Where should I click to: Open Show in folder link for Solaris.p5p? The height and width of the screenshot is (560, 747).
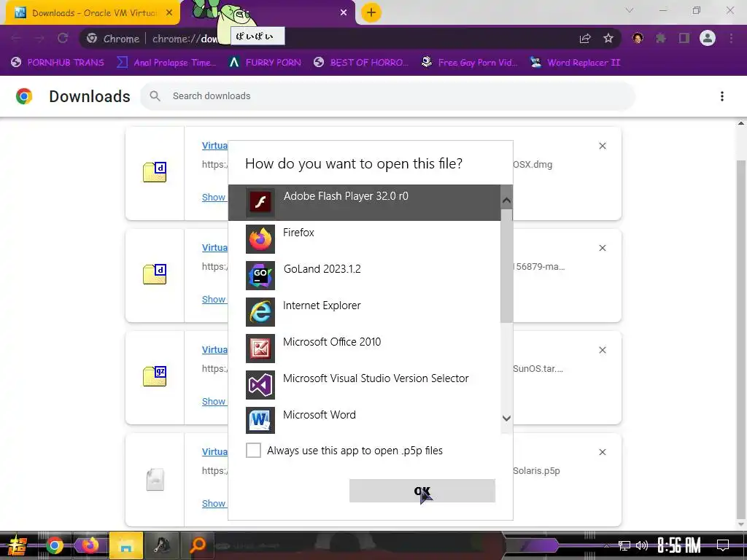click(x=214, y=503)
